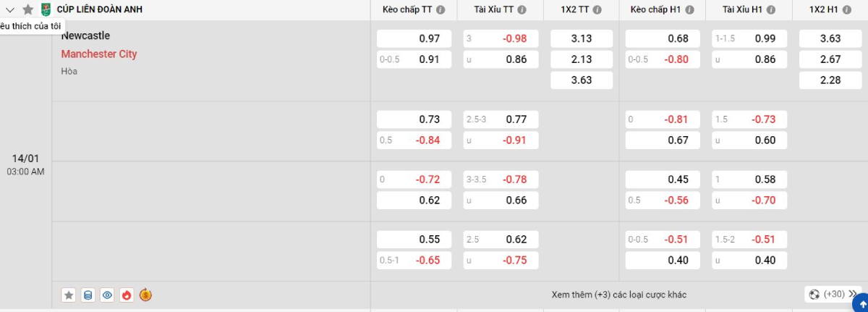Viewport: 868px width, 312px height.
Task: Click the red fire hot-match icon
Action: (x=127, y=295)
